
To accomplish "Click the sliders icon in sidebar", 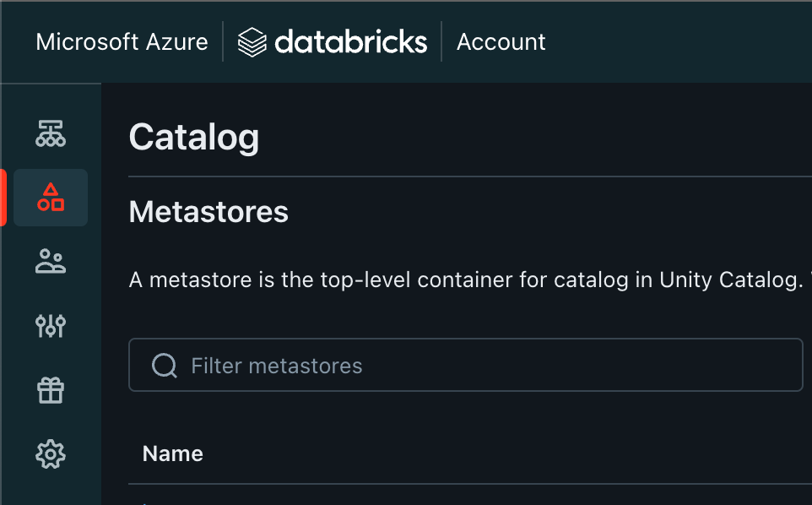I will 51,325.
